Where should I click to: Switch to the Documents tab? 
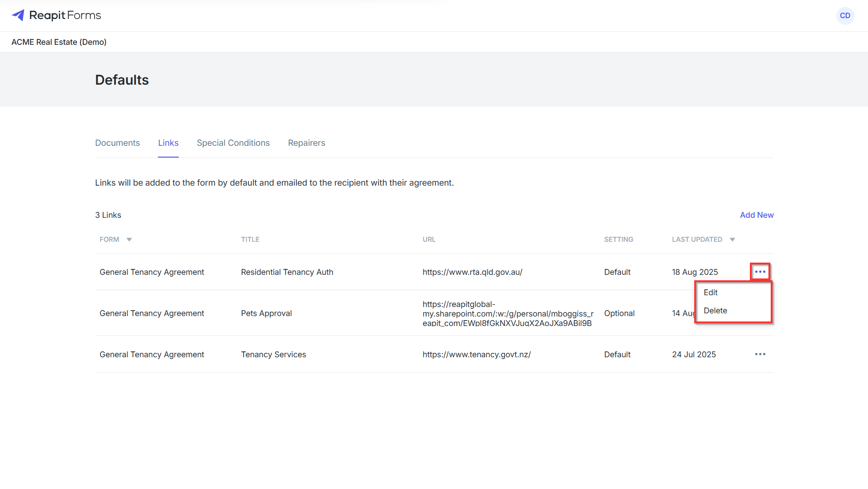[117, 143]
